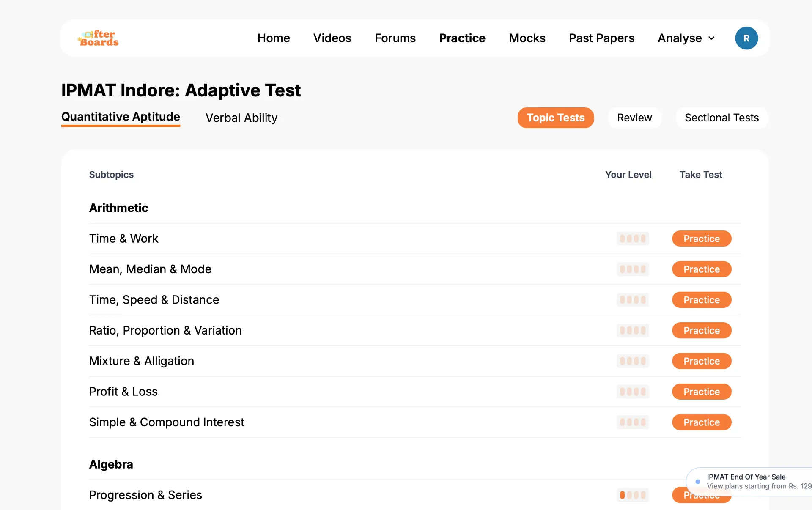Start Practice for Simple & Compound Interest

702,422
